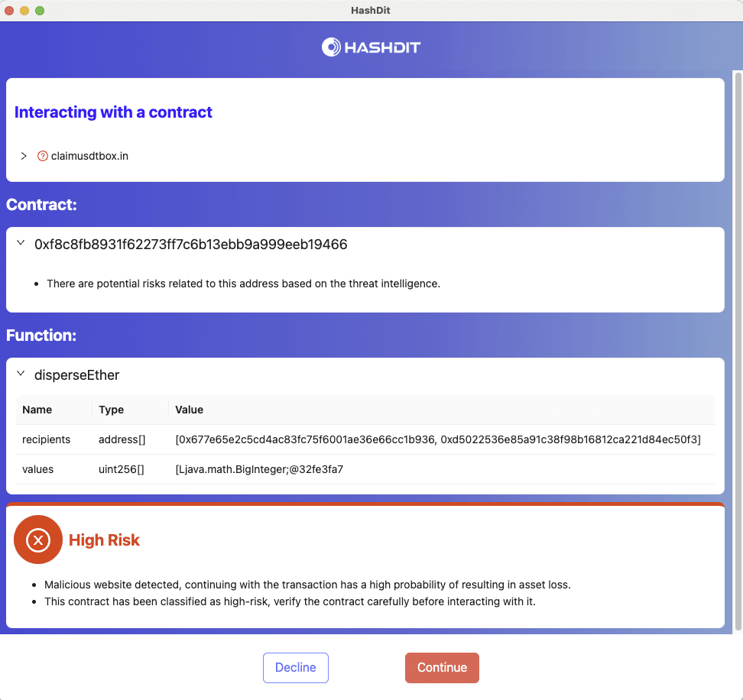Click the 'recipients' name cell
Screen dimensions: 743x700
click(x=46, y=439)
